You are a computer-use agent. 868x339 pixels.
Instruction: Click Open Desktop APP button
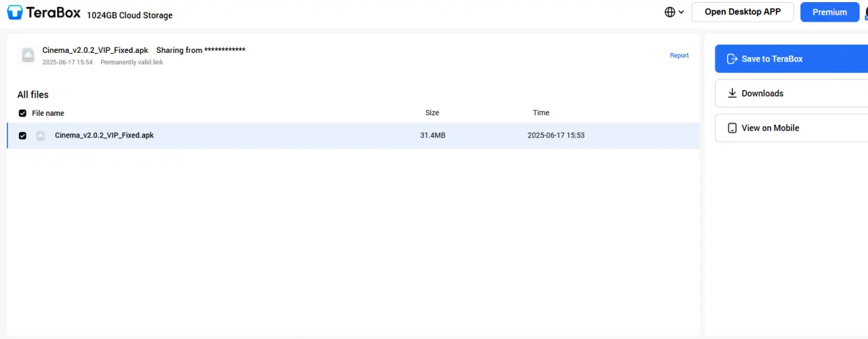(x=743, y=12)
